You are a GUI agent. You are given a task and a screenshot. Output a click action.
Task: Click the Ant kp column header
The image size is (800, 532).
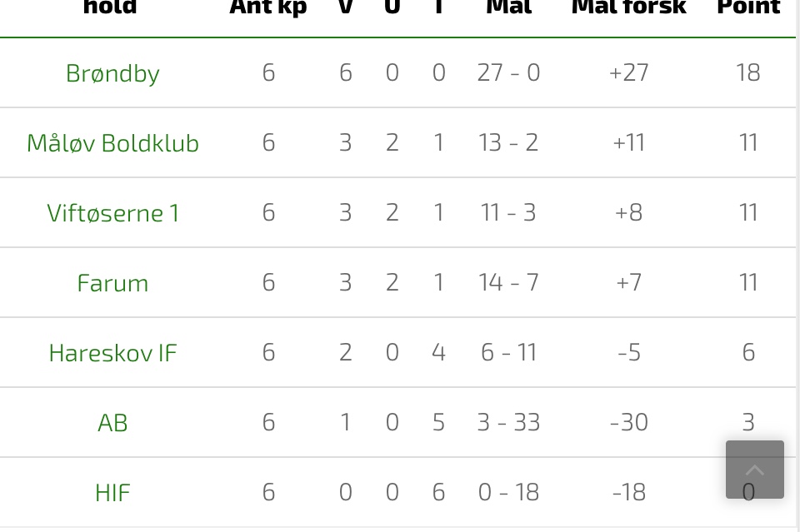268,7
